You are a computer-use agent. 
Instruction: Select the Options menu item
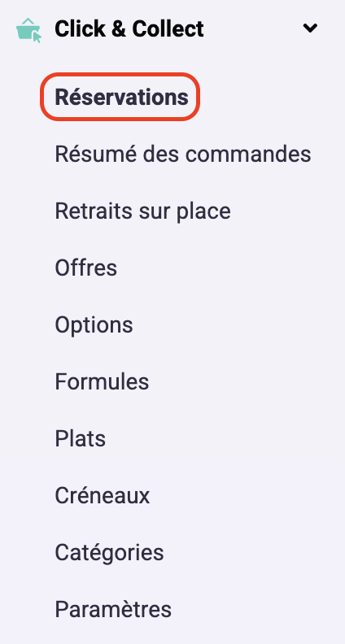[94, 326]
